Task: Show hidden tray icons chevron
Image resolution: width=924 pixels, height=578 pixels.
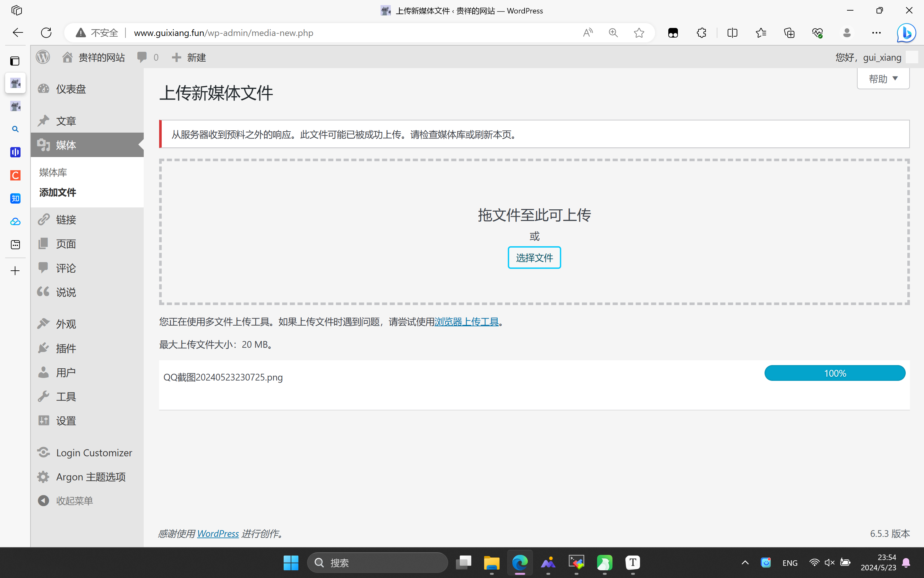Action: click(x=745, y=563)
